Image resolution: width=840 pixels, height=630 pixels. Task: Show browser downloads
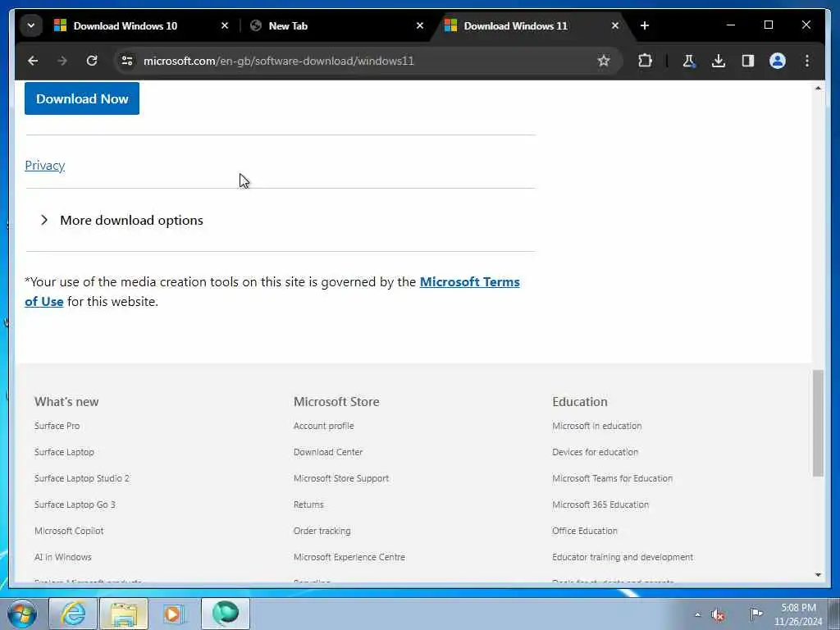coord(719,61)
